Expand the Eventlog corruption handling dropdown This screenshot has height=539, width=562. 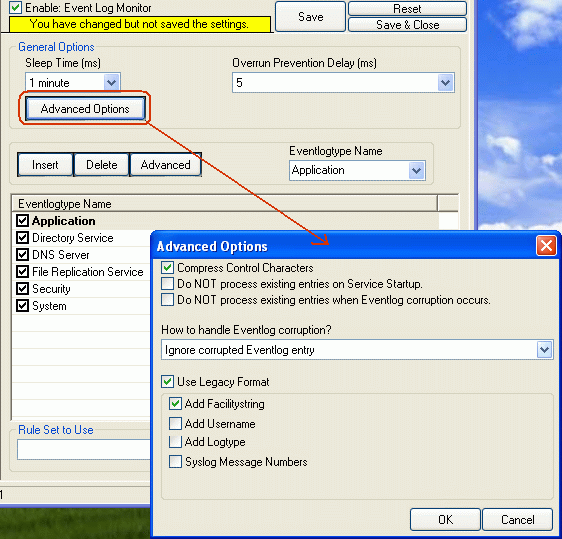point(544,349)
